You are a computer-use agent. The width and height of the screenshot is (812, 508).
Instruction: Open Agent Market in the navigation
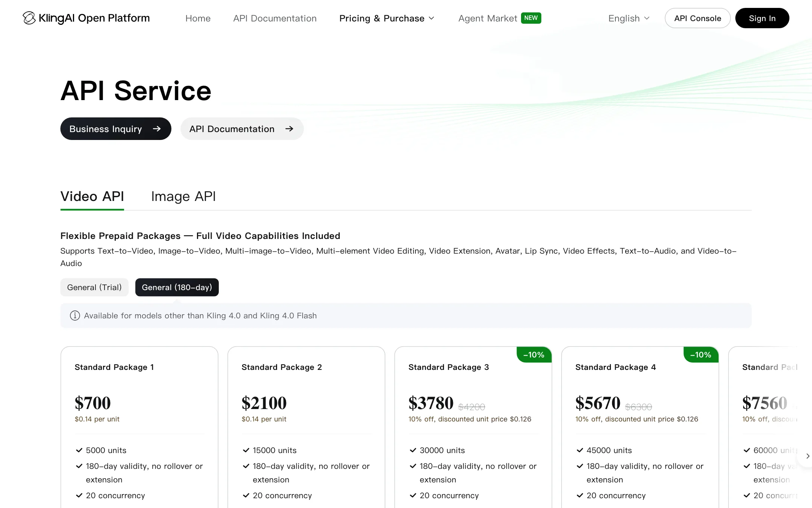coord(488,18)
